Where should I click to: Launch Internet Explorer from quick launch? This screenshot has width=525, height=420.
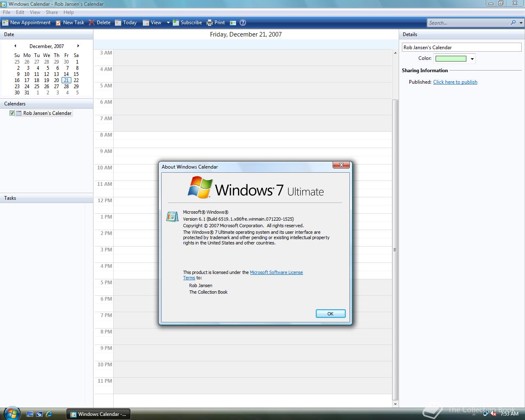tap(49, 414)
